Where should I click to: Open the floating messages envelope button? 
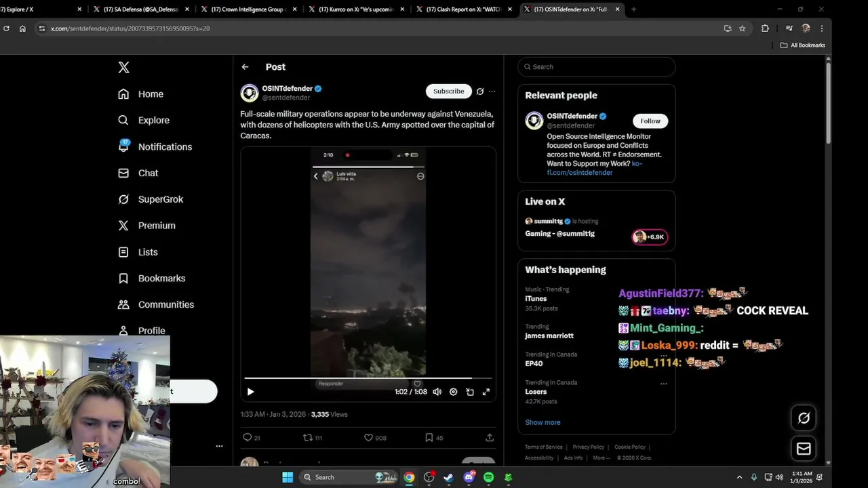[x=804, y=449]
